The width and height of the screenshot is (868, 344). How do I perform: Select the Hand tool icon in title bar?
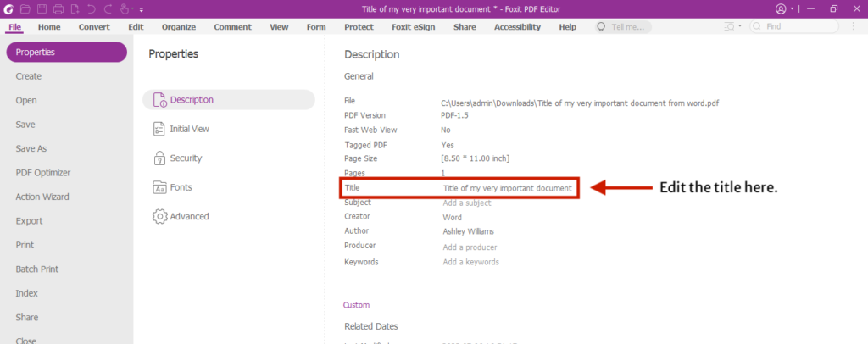tap(125, 8)
